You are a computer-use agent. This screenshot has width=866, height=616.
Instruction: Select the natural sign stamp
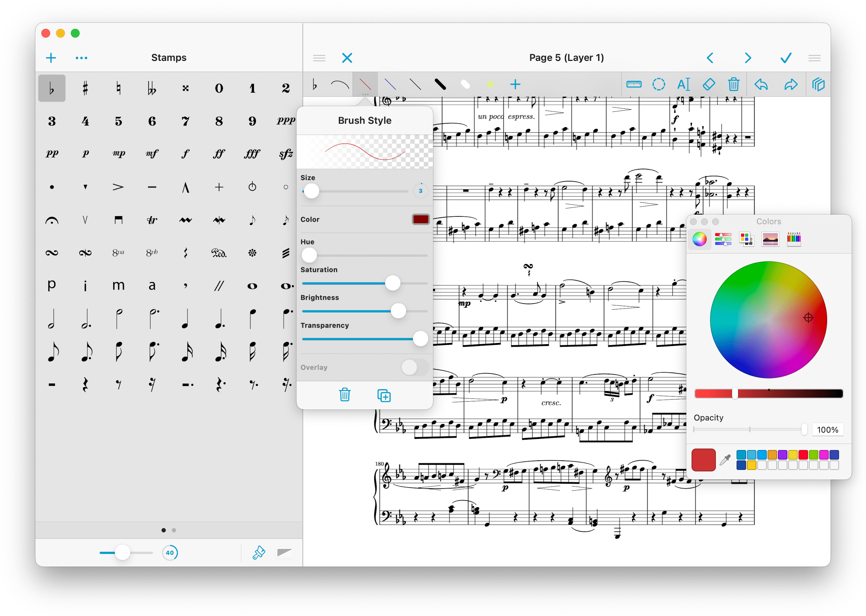(x=119, y=88)
